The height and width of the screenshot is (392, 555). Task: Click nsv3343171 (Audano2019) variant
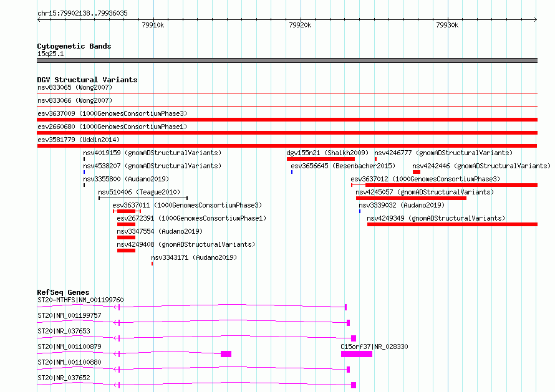click(x=194, y=257)
